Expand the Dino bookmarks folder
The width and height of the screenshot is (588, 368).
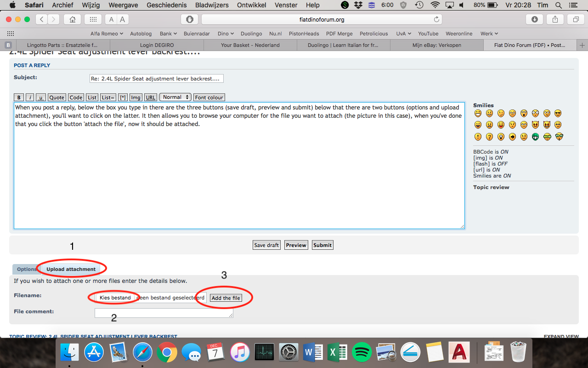click(x=226, y=34)
